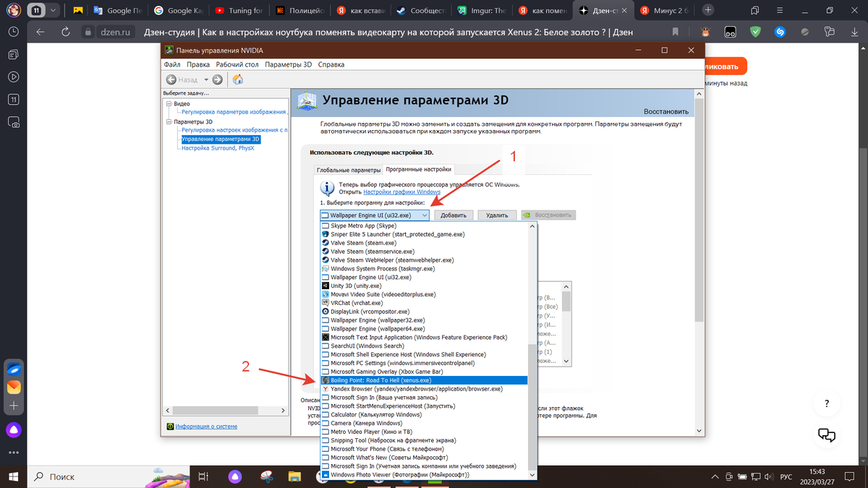Select DisplayLink (vrcompositor.exe) entry
This screenshot has width=868, height=488.
(424, 312)
